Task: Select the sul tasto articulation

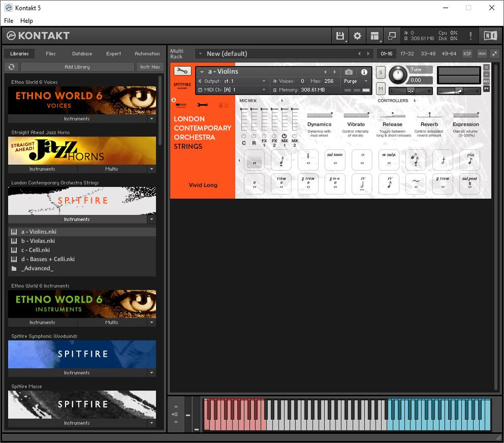Action: click(335, 160)
